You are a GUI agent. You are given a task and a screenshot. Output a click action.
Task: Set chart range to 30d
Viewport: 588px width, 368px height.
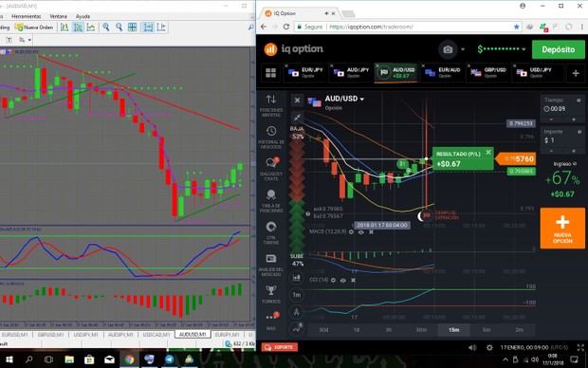pyautogui.click(x=323, y=330)
